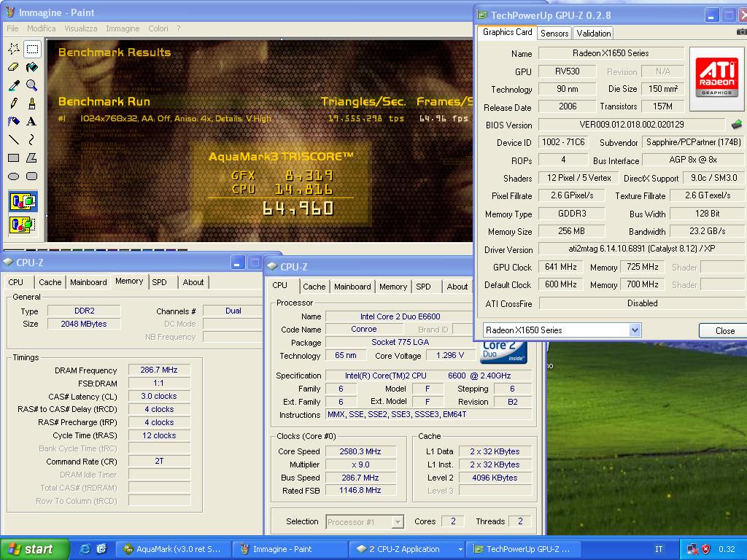
Task: Open the Modifica menu in Paint
Action: point(42,28)
